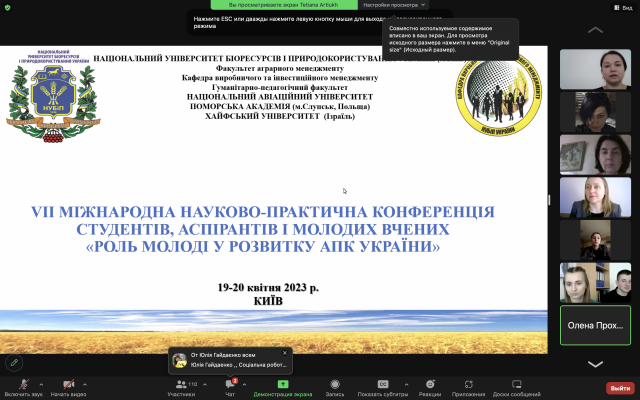Screen dimensions: 640x400
Task: Open Приложения apps panel
Action: click(x=468, y=388)
